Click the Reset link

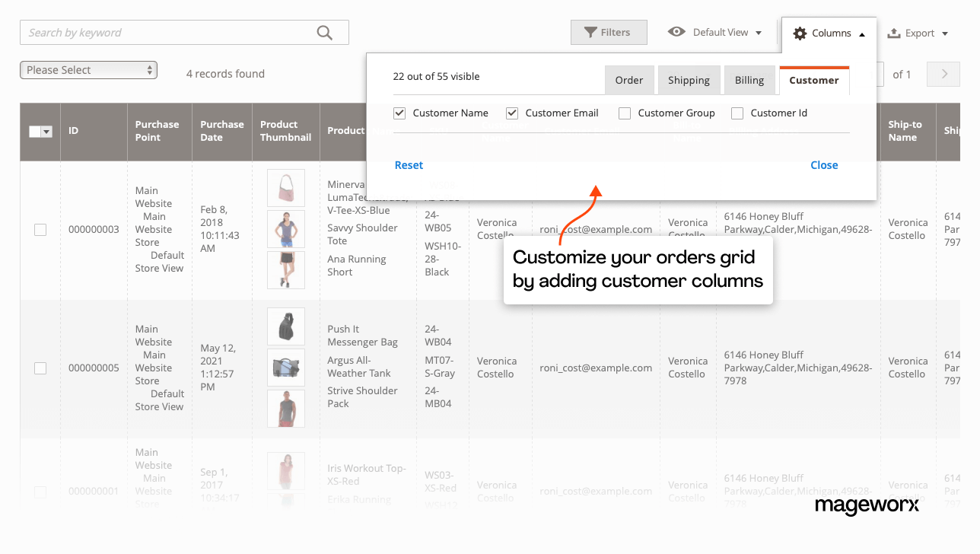point(409,165)
